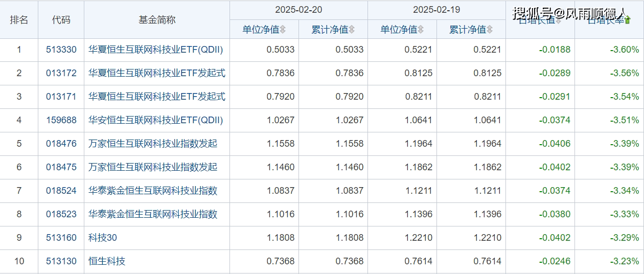This screenshot has height=274, width=644.
Task: Go to fund code 018476
Action: [x=61, y=144]
